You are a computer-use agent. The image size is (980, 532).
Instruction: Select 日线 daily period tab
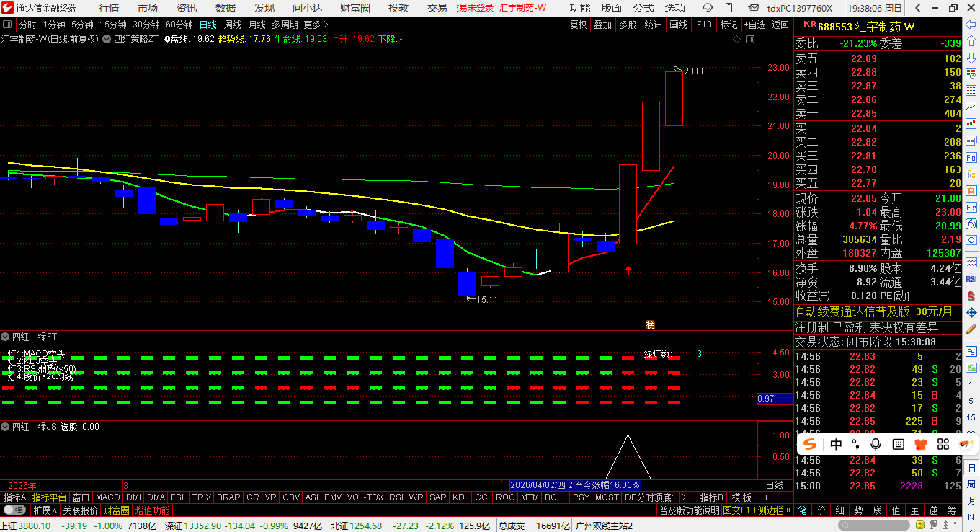208,25
